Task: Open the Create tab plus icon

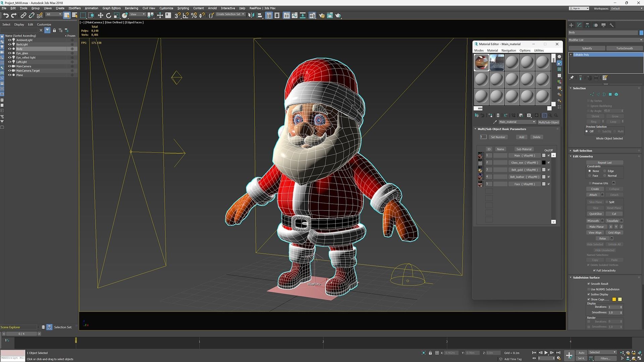Action: pyautogui.click(x=571, y=25)
